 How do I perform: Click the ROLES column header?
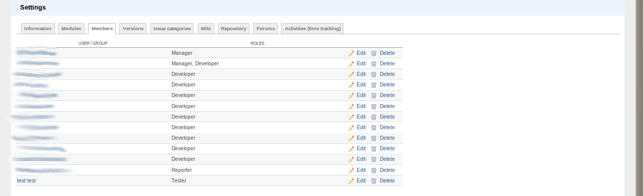(257, 43)
